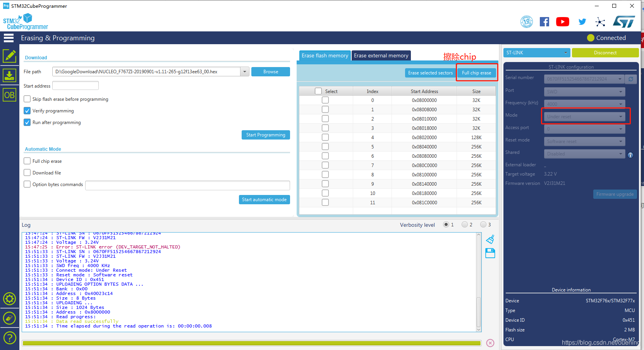The width and height of the screenshot is (644, 350).
Task: Click the Disconnect button
Action: (x=605, y=53)
